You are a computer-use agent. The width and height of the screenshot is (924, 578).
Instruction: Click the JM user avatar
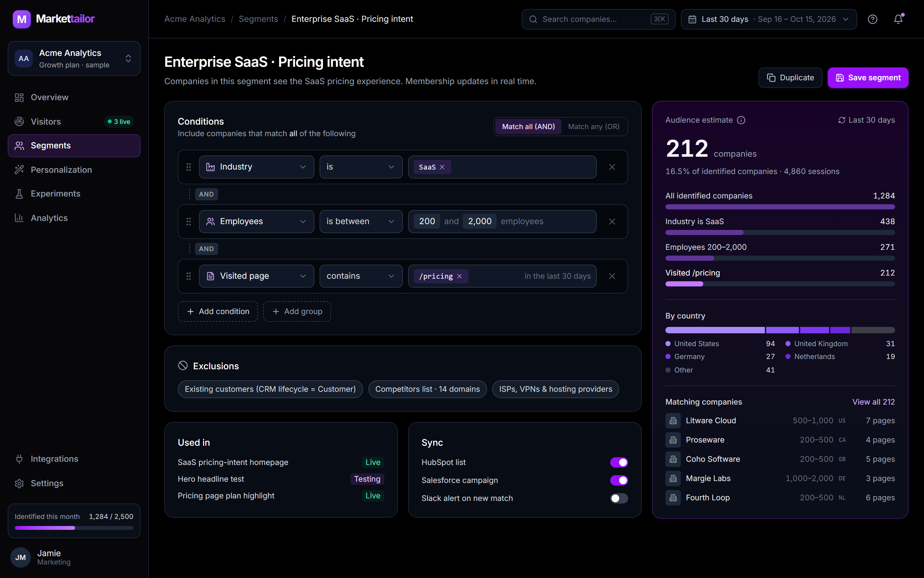click(x=20, y=557)
